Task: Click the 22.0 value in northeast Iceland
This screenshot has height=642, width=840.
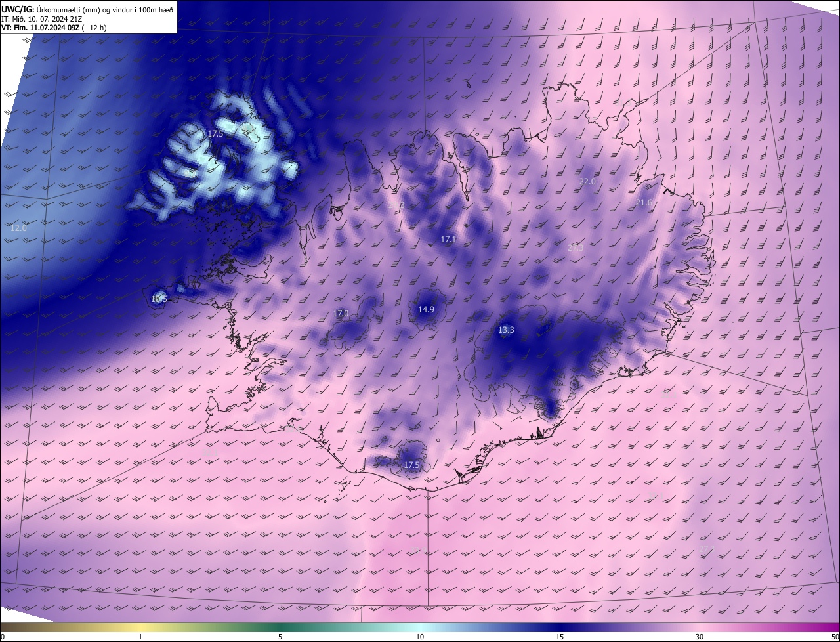Action: (x=587, y=181)
